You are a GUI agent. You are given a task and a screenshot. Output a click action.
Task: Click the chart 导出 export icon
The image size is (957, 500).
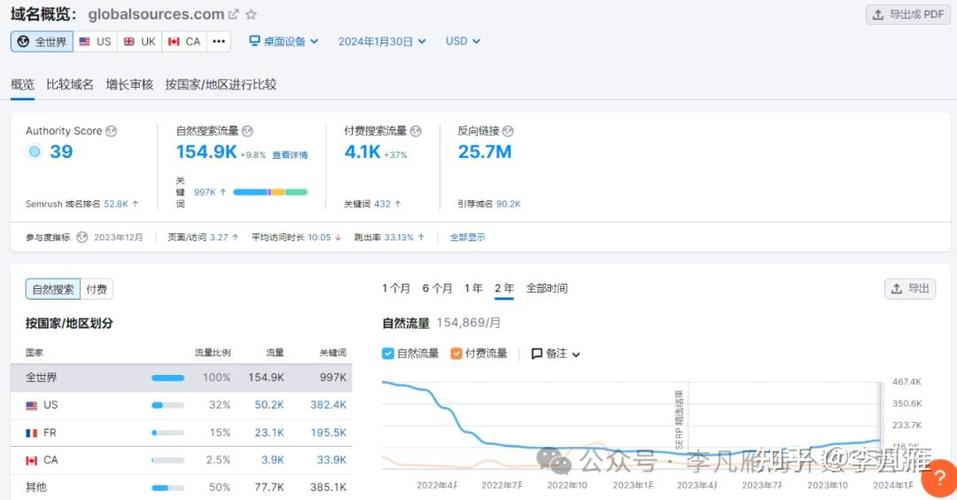tap(896, 289)
